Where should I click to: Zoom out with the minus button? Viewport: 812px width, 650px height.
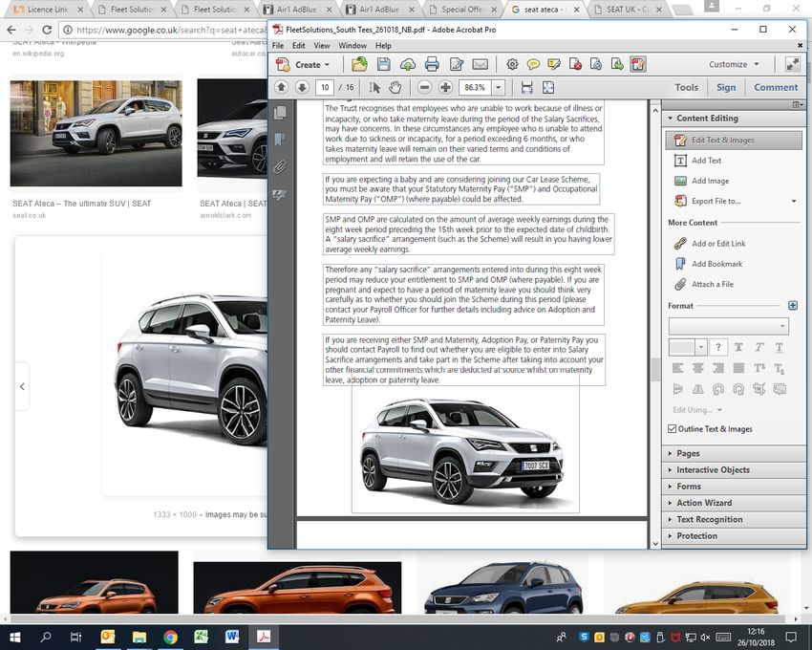(424, 87)
